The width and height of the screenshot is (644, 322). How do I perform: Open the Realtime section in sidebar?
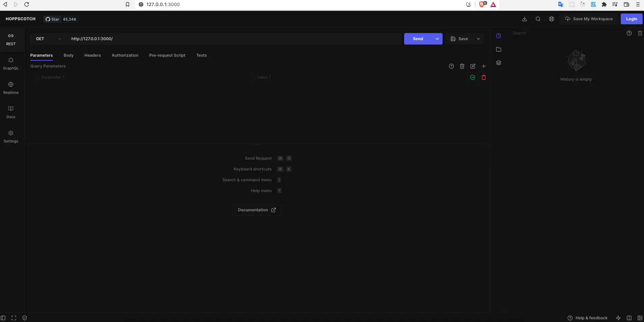click(x=11, y=88)
